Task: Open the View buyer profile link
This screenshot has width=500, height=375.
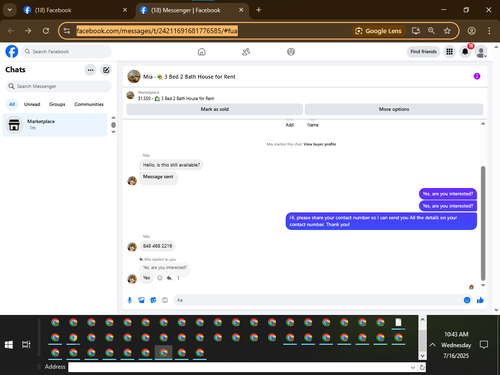Action: coord(319,144)
